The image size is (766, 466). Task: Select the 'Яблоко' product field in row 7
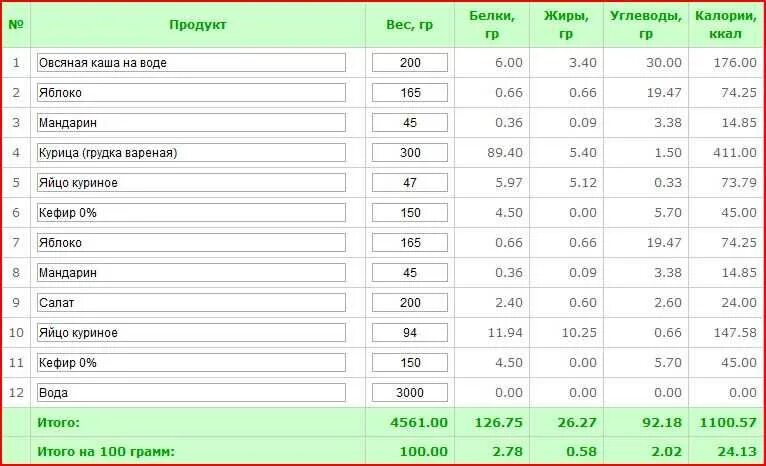(x=191, y=243)
